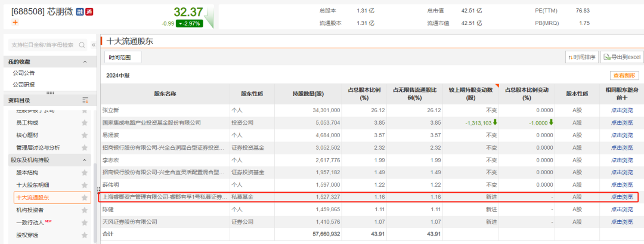This screenshot has height=244, width=644.
Task: Click the 时间排序 button
Action: (581, 57)
